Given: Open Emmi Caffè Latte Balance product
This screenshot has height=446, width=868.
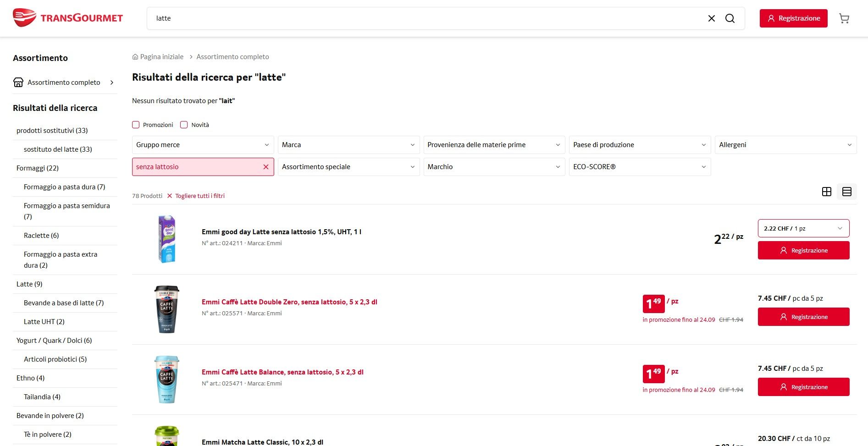Looking at the screenshot, I should [282, 372].
